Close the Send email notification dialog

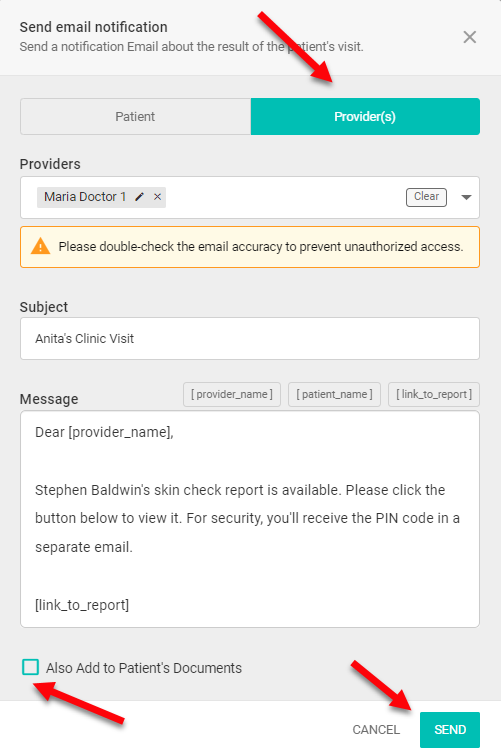coord(469,37)
